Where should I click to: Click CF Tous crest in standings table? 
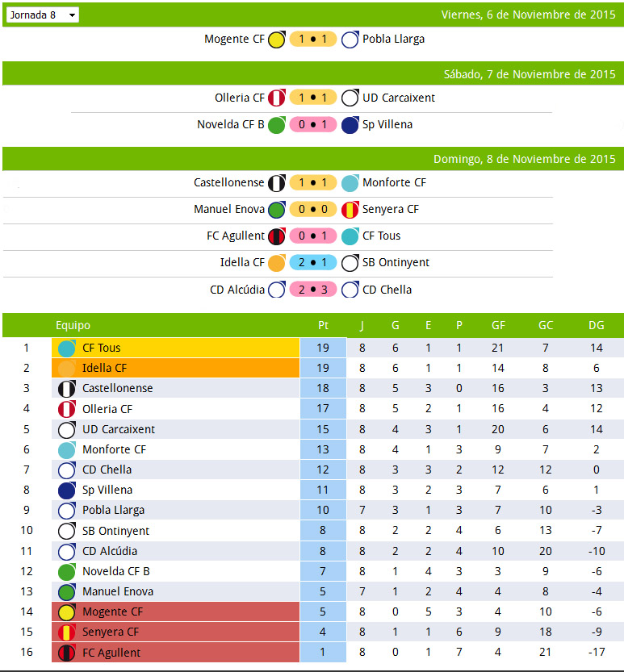[x=67, y=349]
